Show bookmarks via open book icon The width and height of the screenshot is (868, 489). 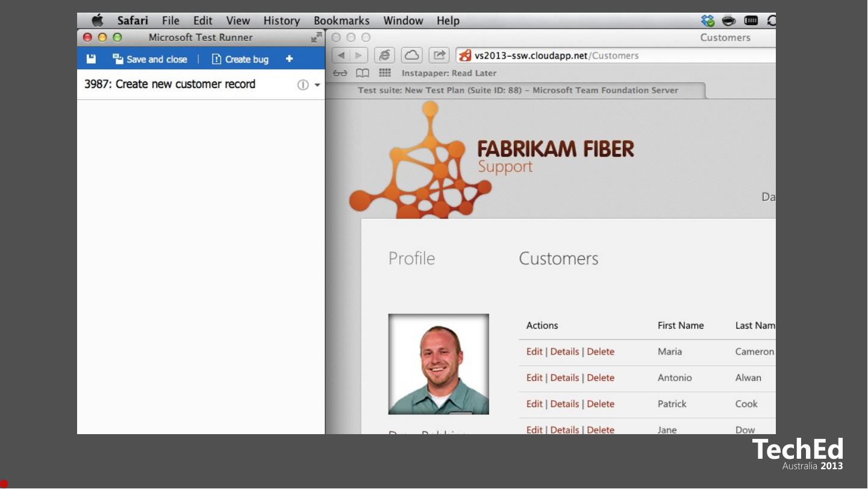363,73
